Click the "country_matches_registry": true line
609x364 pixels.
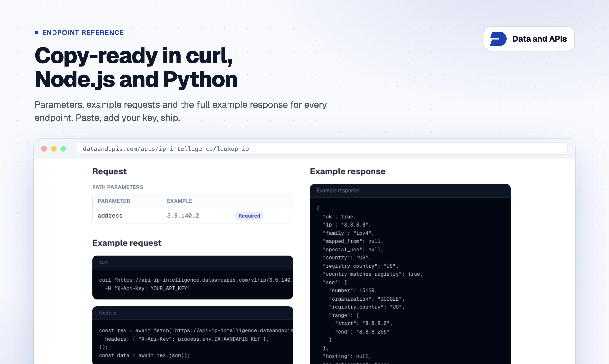pyautogui.click(x=373, y=274)
